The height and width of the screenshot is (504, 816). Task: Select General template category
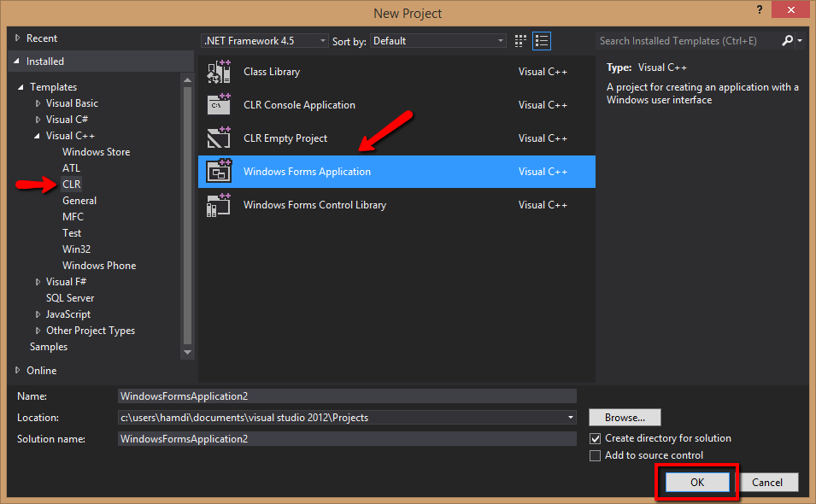79,200
